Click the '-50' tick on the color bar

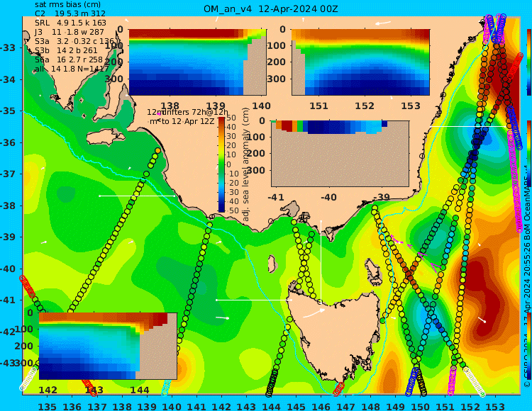pos(233,210)
